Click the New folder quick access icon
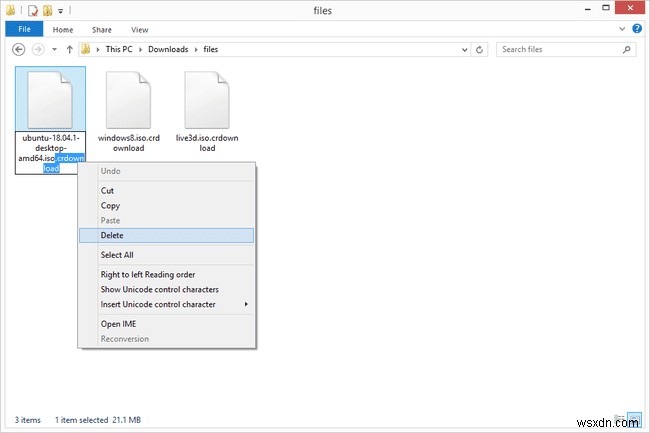This screenshot has height=433, width=650. [48, 11]
